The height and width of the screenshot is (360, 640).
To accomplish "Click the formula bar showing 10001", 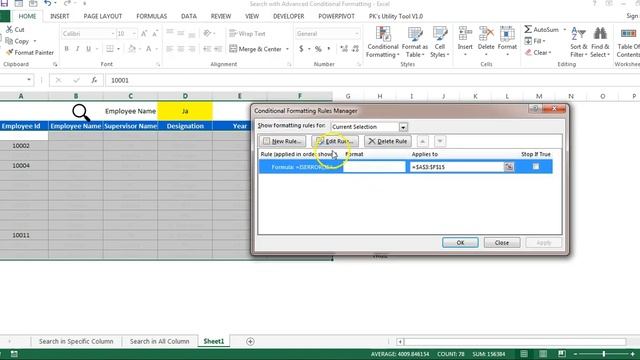I will [x=371, y=80].
